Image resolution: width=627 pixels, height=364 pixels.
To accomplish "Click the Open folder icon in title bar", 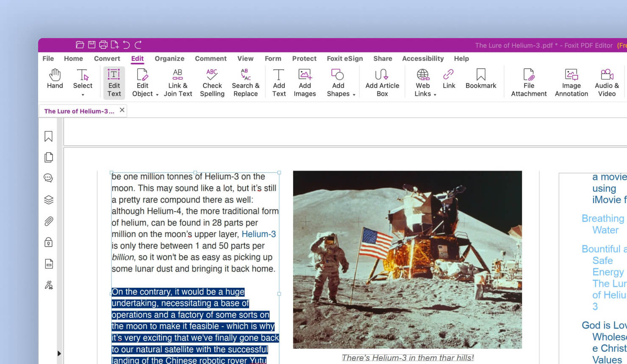I will (80, 45).
